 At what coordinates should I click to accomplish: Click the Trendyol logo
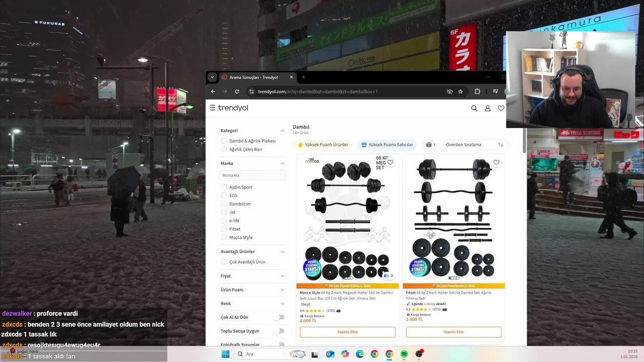(x=233, y=108)
